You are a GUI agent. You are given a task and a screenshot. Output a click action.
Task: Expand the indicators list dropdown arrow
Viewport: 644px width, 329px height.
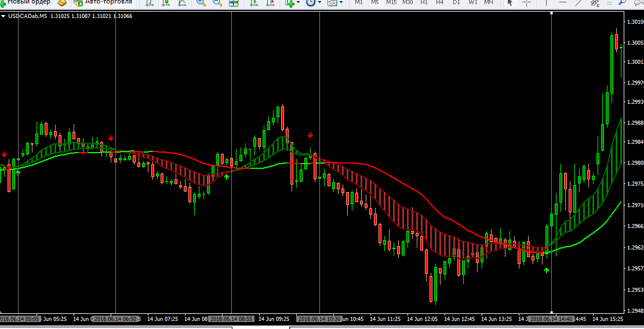click(298, 2)
